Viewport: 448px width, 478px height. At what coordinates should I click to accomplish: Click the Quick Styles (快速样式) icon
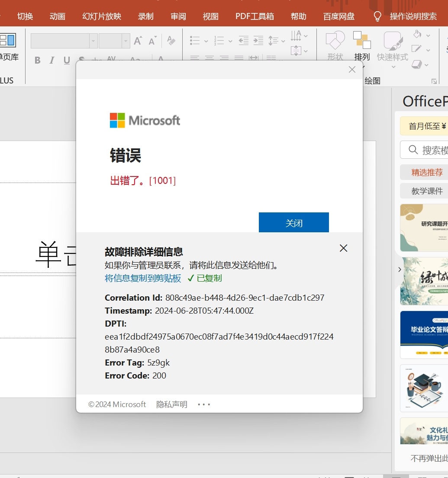pyautogui.click(x=392, y=46)
